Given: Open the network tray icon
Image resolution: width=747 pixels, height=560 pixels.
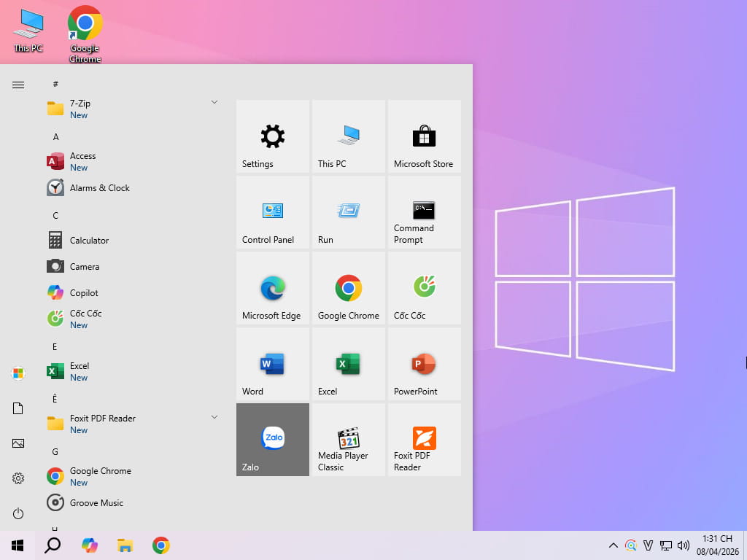Looking at the screenshot, I should click(665, 545).
